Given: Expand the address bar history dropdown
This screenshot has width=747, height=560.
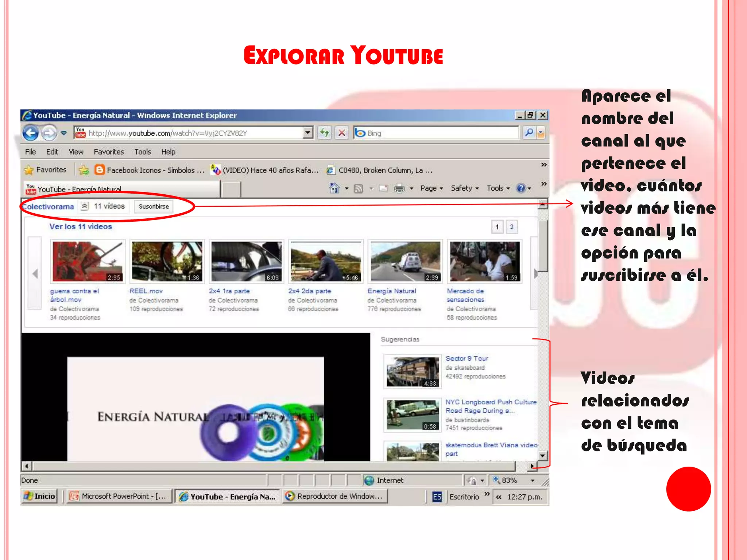Looking at the screenshot, I should click(308, 133).
